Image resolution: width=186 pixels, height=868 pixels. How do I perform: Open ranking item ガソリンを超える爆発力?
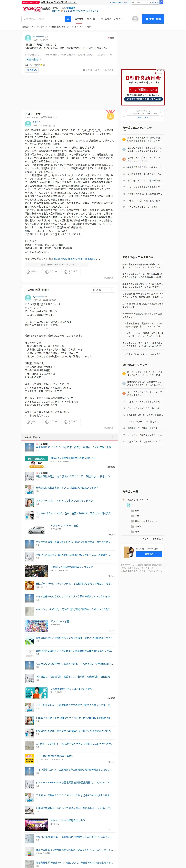(x=144, y=187)
